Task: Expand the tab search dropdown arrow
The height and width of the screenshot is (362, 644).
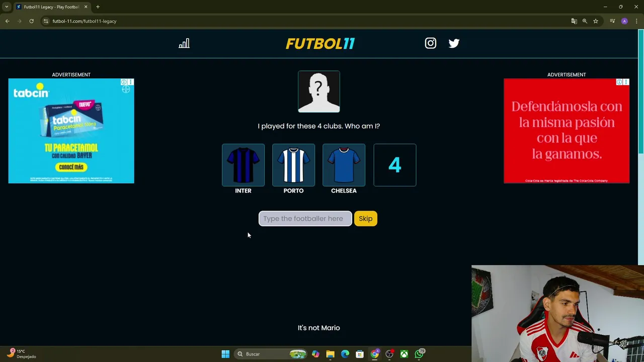Action: [7, 7]
